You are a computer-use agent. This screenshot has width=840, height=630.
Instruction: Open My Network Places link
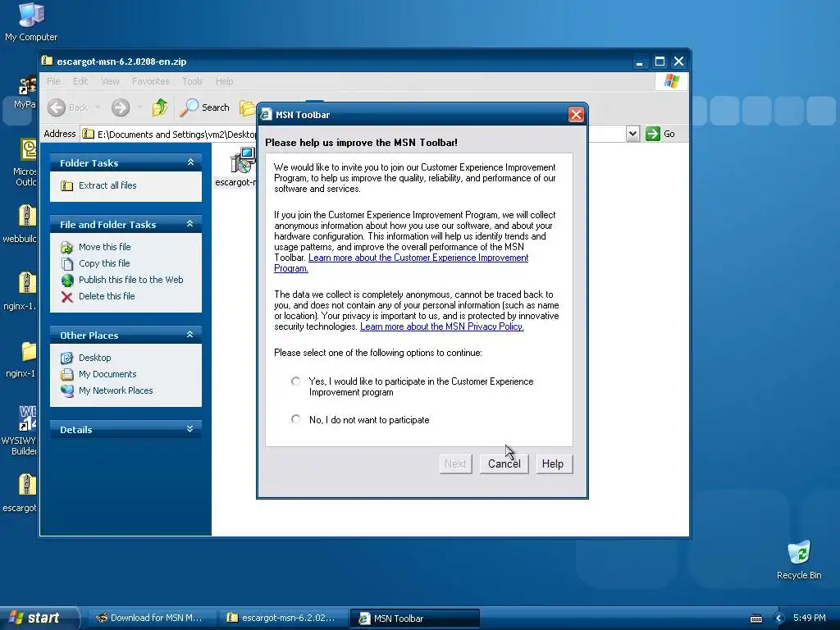coord(116,390)
